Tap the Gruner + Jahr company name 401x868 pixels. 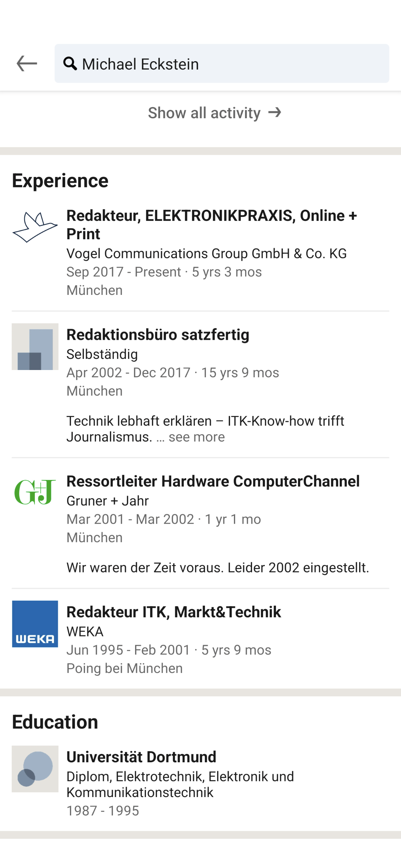pyautogui.click(x=108, y=501)
